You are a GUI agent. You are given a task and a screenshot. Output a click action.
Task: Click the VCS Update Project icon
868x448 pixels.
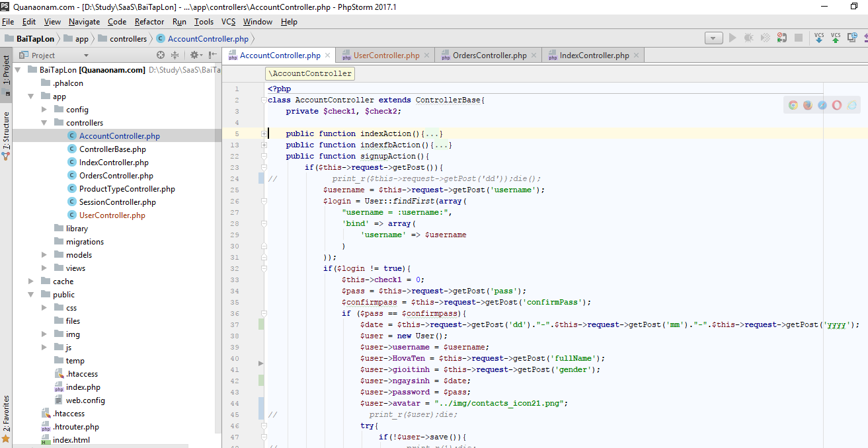819,38
